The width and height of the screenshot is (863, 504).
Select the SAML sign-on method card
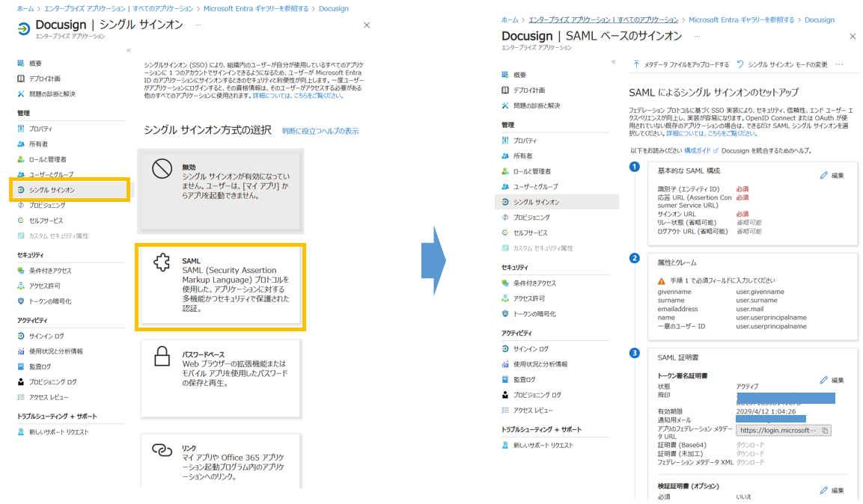tap(220, 287)
